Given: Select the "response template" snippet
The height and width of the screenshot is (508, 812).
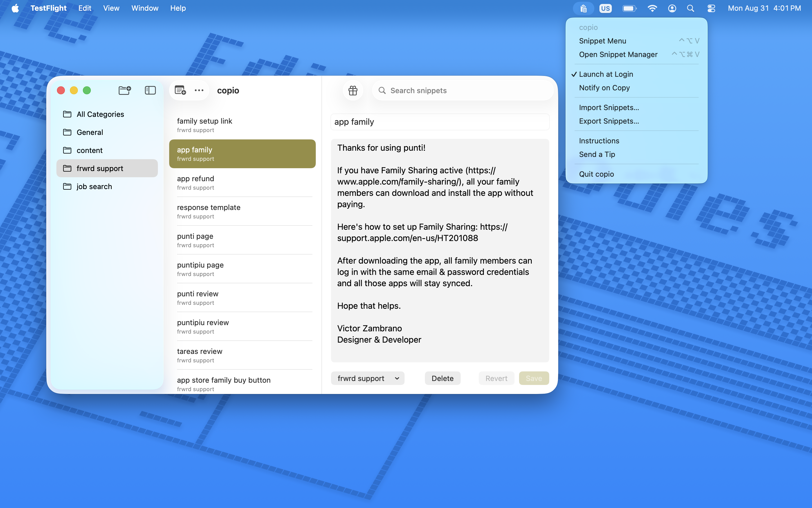Looking at the screenshot, I should pyautogui.click(x=242, y=211).
